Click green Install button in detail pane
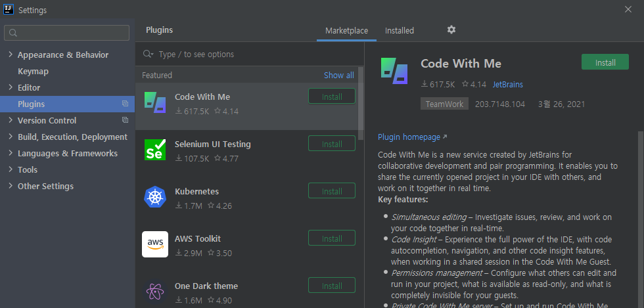 (605, 62)
